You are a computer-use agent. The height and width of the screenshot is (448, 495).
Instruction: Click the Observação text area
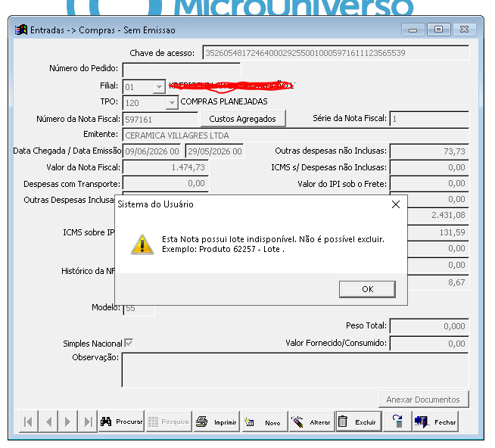tap(295, 370)
